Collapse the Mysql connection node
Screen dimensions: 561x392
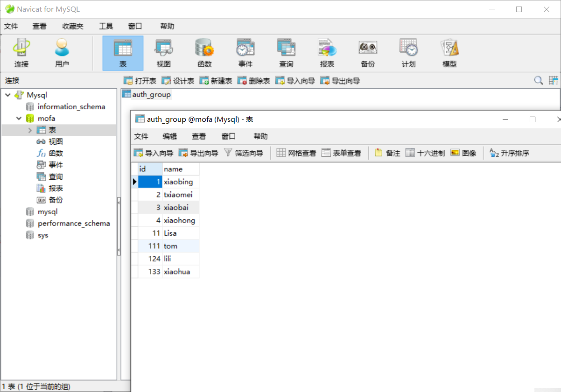[x=8, y=95]
